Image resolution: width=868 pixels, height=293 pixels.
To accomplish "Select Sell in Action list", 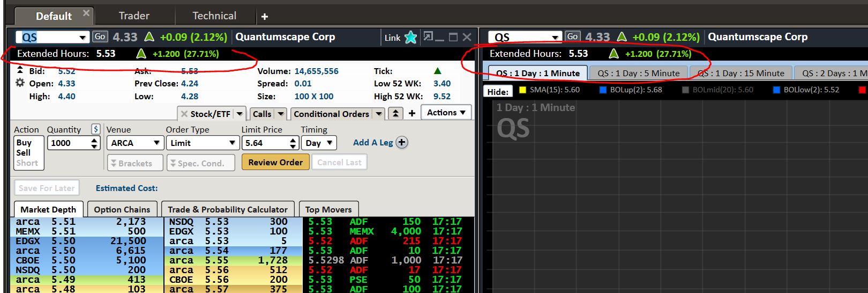I will tap(23, 152).
